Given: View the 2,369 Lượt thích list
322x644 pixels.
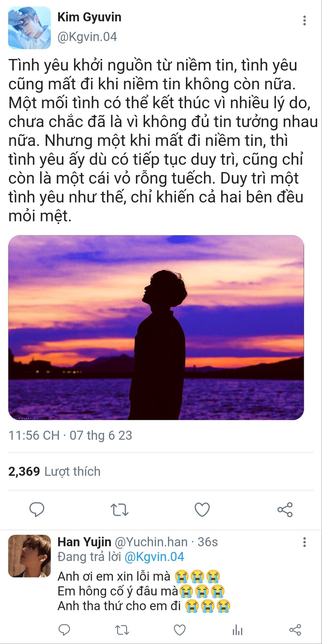Looking at the screenshot, I should tap(54, 471).
